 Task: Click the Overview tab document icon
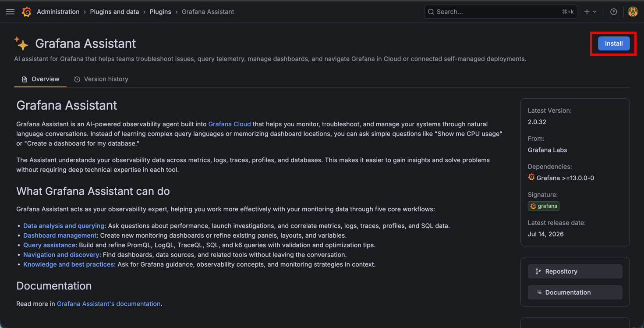25,79
